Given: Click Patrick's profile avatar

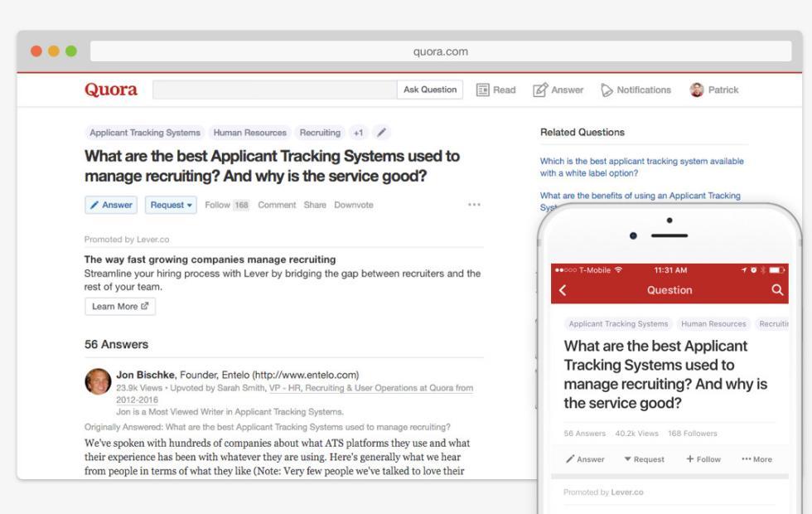Looking at the screenshot, I should (697, 90).
